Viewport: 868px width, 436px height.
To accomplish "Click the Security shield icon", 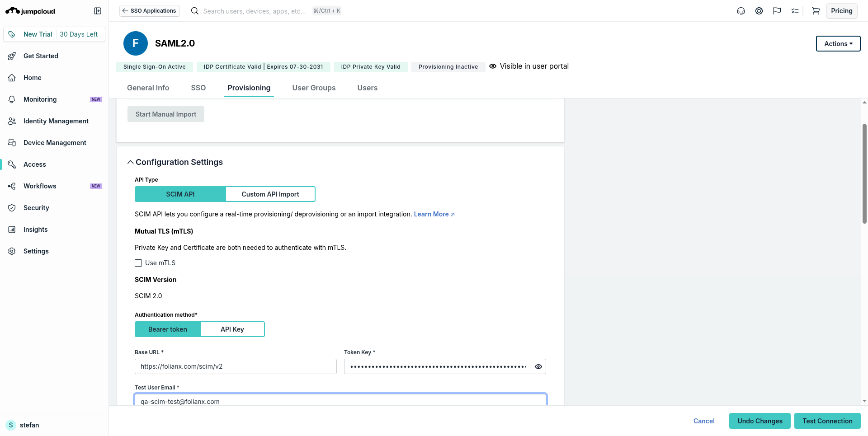I will point(12,208).
